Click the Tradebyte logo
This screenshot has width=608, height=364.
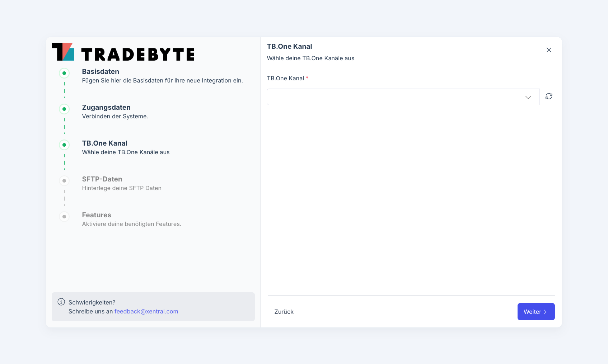pyautogui.click(x=123, y=52)
